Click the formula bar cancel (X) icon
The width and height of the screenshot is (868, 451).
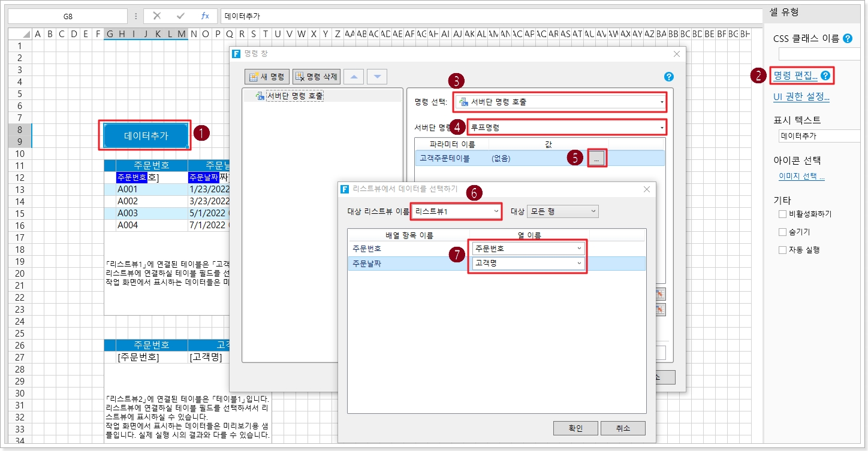(x=156, y=16)
